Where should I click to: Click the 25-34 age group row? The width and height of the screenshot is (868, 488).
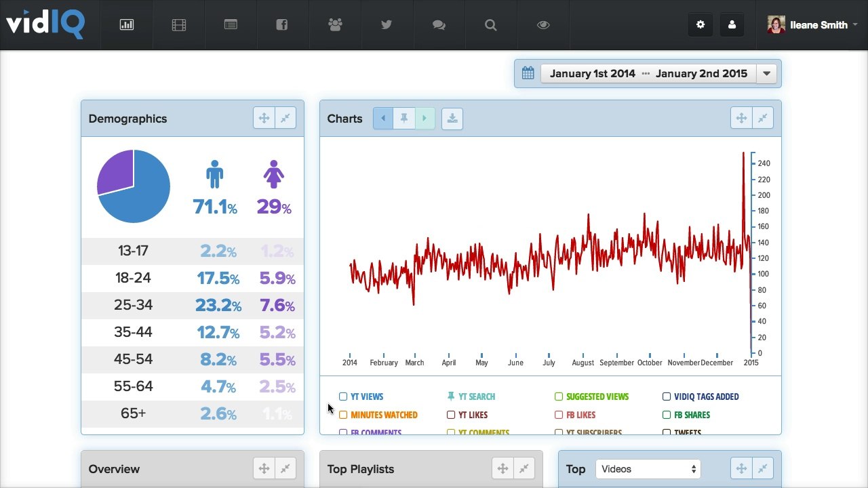(x=193, y=305)
